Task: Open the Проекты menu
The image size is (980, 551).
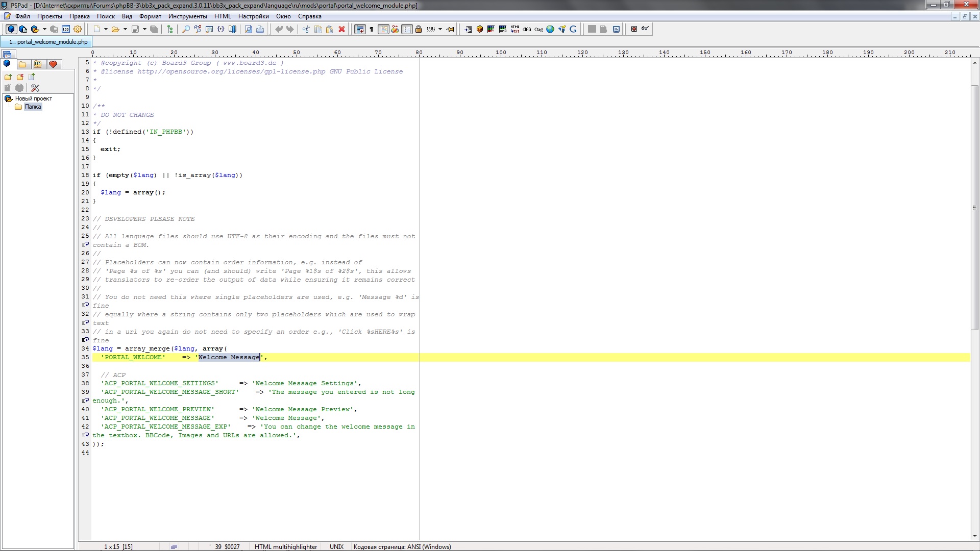Action: pyautogui.click(x=50, y=16)
